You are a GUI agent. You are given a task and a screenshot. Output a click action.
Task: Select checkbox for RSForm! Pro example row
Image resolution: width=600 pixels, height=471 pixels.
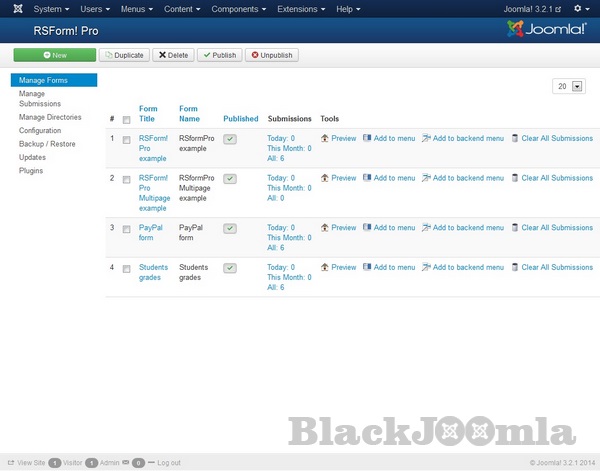(x=126, y=139)
